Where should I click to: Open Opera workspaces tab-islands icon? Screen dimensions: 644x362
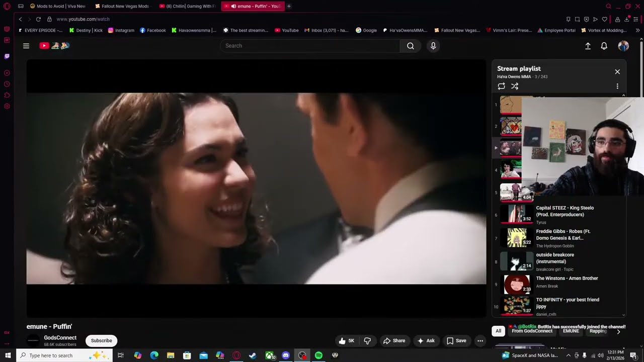[21, 6]
